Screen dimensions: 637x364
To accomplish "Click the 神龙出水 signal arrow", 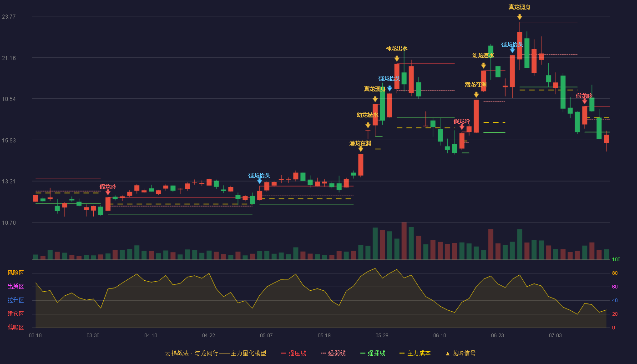I will tap(397, 59).
